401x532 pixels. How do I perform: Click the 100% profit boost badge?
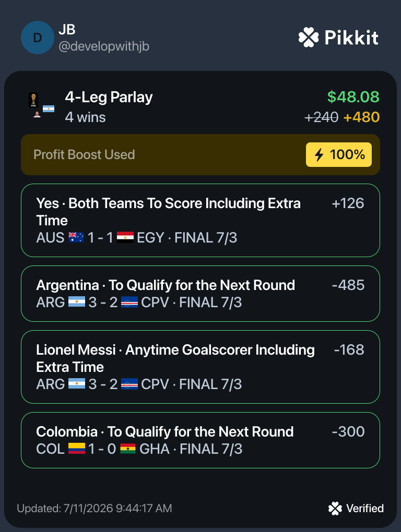[x=338, y=155]
